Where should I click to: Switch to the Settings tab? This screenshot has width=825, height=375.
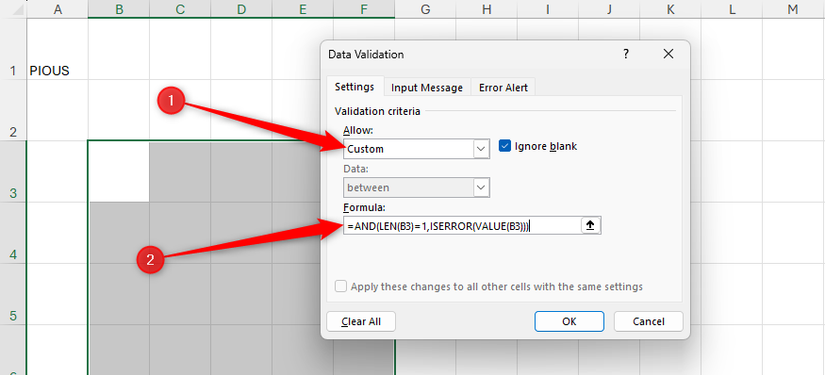click(x=355, y=87)
